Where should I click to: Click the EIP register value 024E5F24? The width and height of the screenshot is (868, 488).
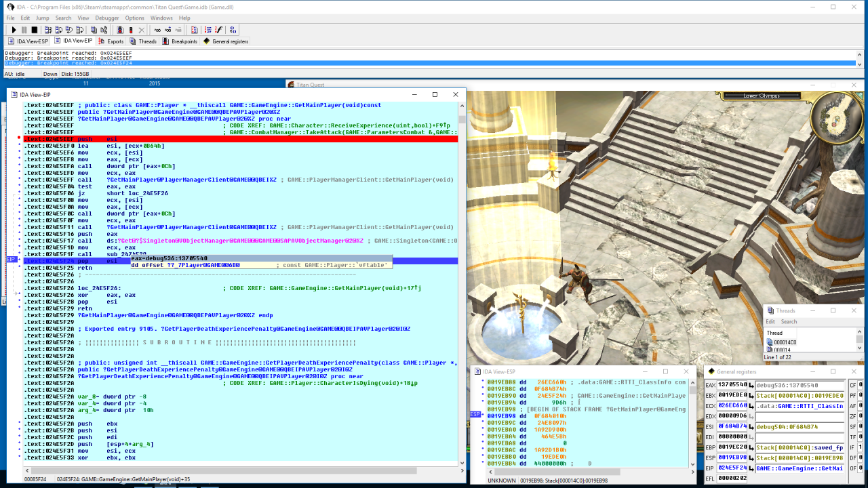click(x=732, y=468)
